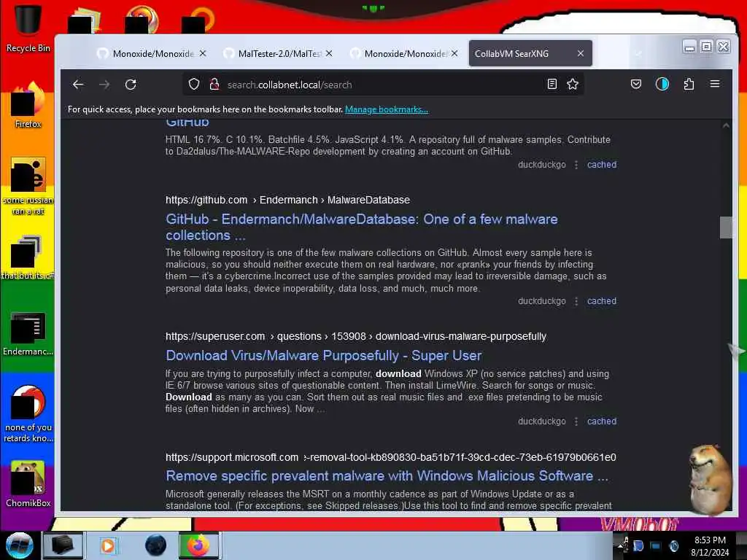Click the scrollbar up arrow

(726, 125)
